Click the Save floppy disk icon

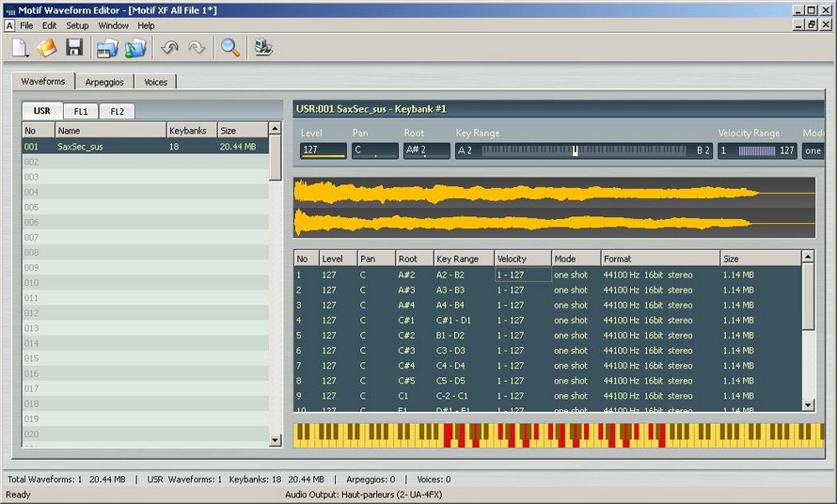[74, 48]
